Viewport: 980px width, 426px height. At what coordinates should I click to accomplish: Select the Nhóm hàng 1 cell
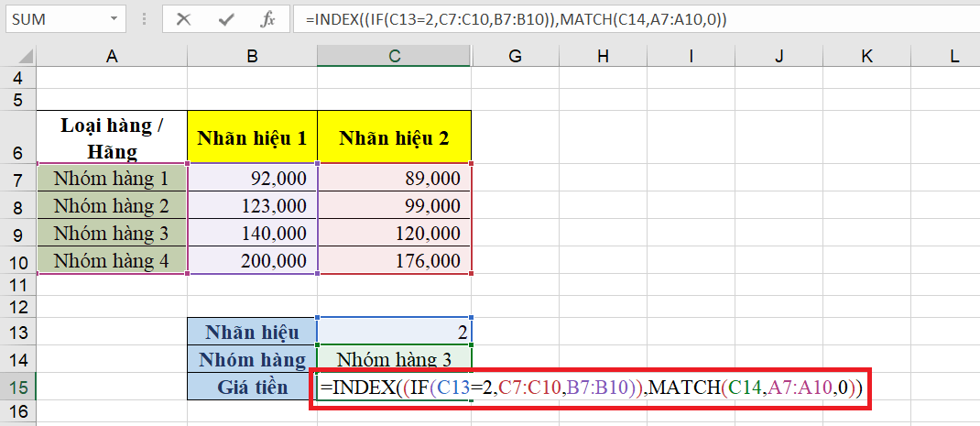[x=112, y=178]
